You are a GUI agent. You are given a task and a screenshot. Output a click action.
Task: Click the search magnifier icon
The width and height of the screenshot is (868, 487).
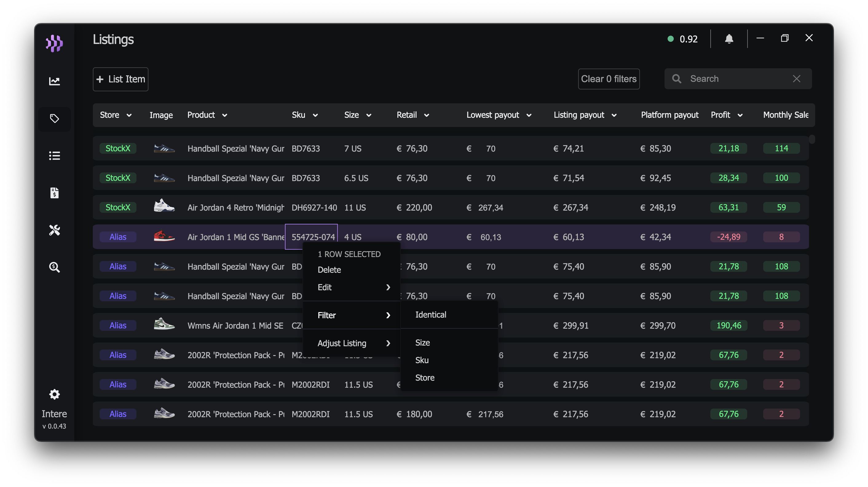(677, 78)
